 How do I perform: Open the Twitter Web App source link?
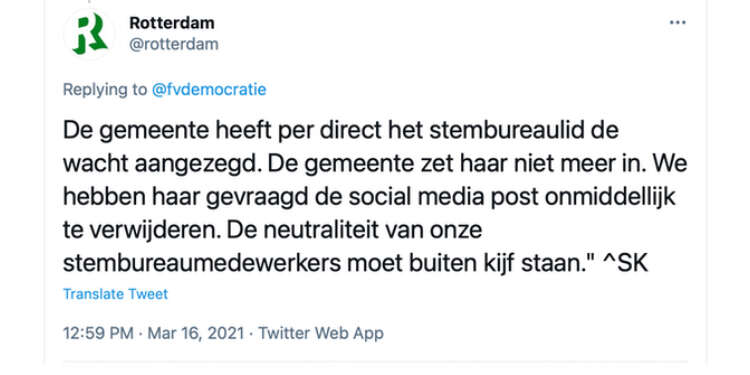321,333
